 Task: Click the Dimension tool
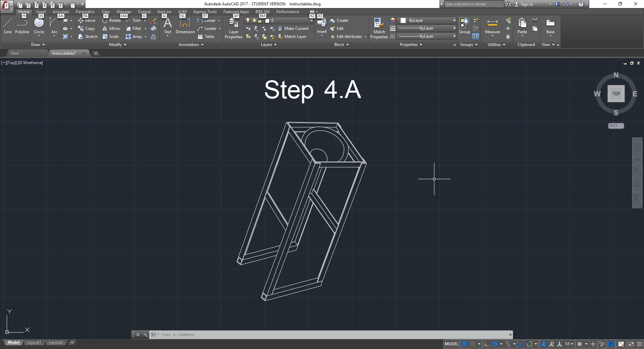tap(185, 26)
